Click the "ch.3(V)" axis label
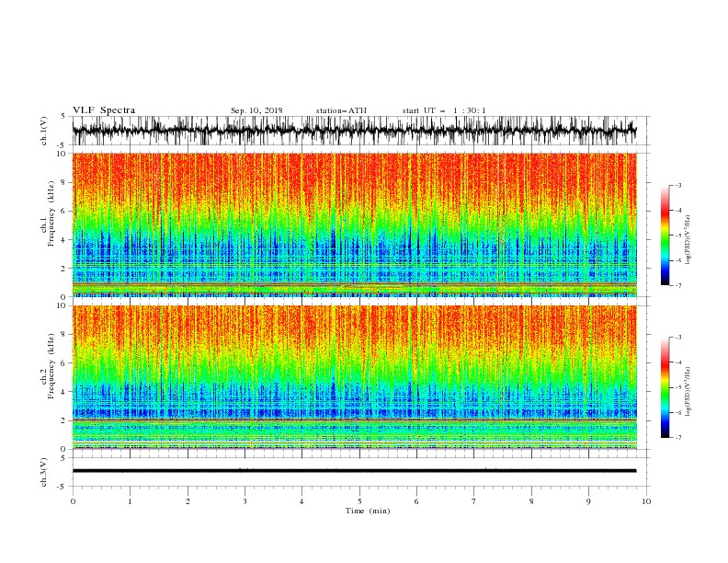 (44, 473)
